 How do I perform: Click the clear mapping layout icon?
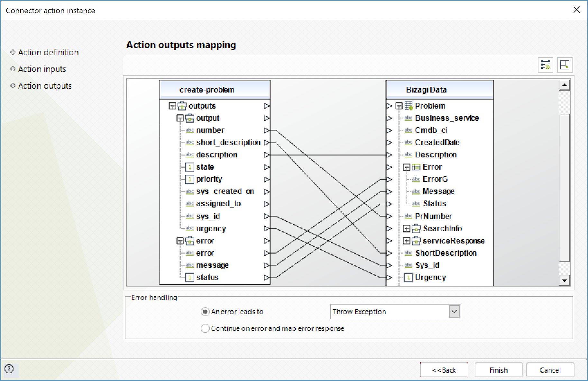coord(565,65)
